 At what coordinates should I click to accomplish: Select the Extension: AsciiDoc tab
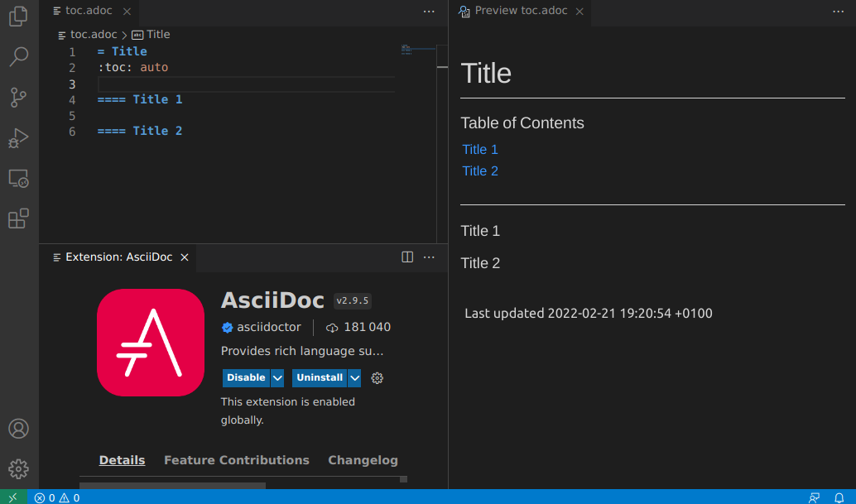118,257
